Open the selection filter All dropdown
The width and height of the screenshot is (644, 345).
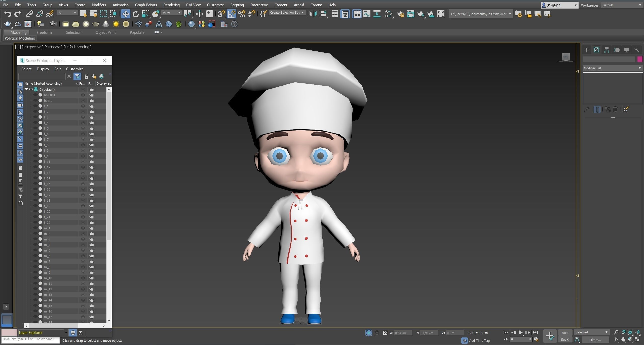click(x=67, y=13)
